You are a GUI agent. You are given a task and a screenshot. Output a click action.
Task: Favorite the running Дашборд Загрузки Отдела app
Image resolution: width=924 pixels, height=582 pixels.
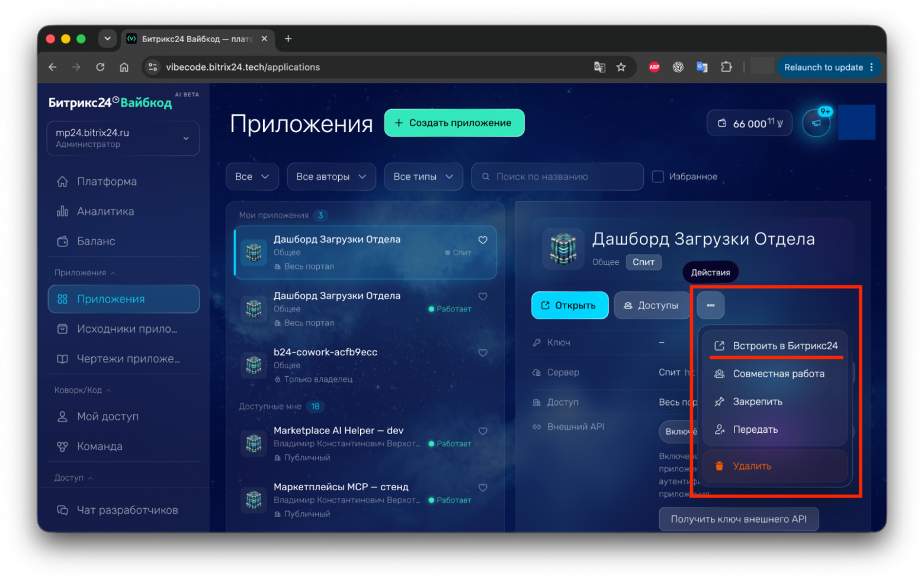click(x=483, y=296)
